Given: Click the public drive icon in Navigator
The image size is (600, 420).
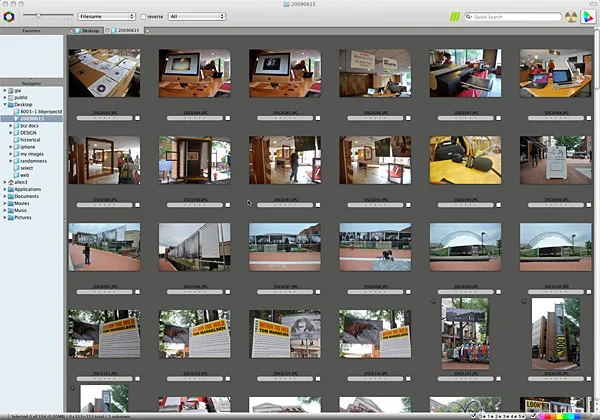Looking at the screenshot, I should (x=11, y=98).
